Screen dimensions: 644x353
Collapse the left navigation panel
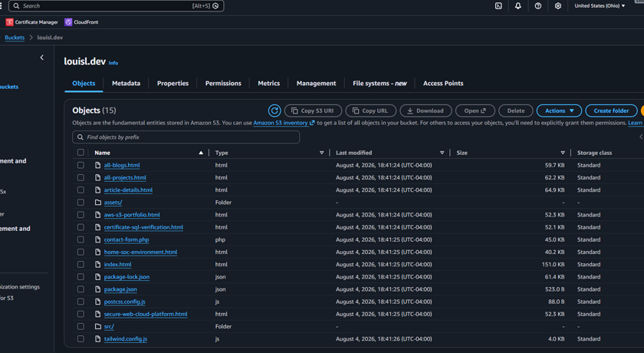(x=42, y=58)
